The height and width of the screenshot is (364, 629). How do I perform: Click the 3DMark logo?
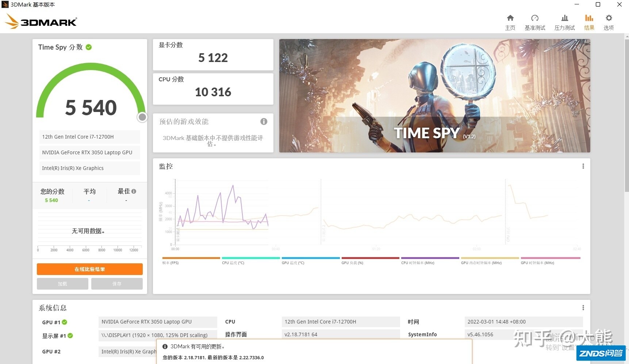coord(41,22)
